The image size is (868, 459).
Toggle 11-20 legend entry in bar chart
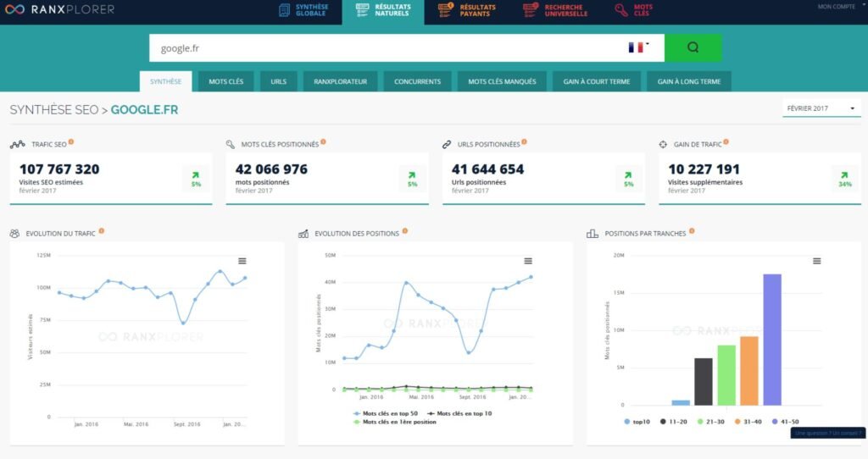pyautogui.click(x=674, y=422)
